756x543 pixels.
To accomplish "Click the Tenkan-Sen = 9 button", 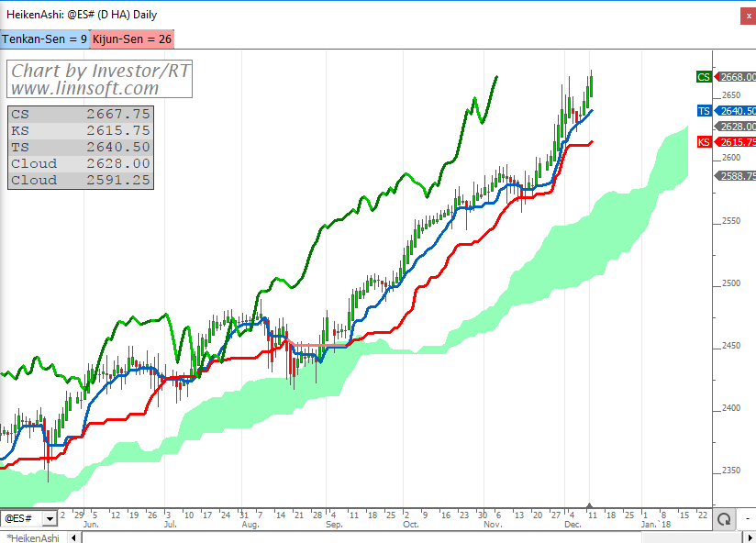I will pos(45,39).
